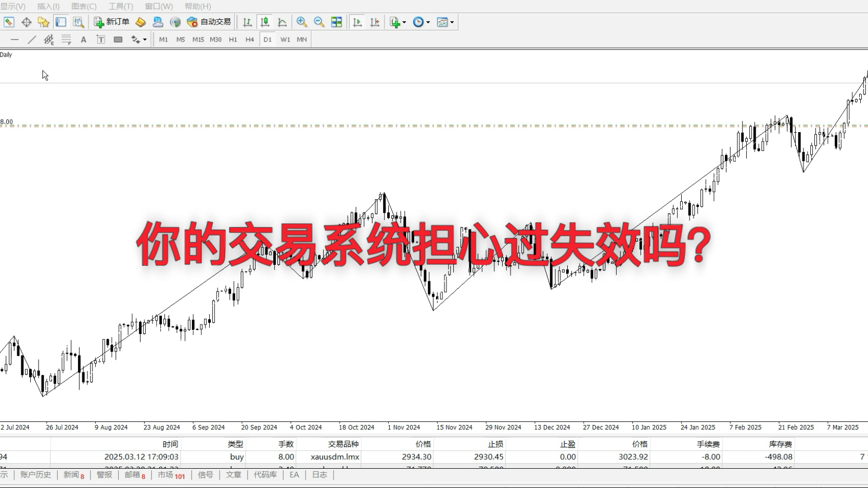Toggle chart shift icon

[x=375, y=22]
